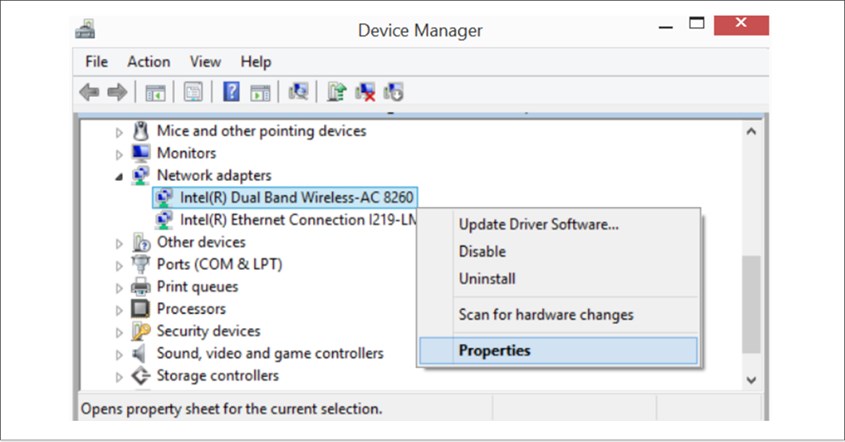Click the adapter icon for Intel Ethernet Connection I219-LM
This screenshot has width=845, height=442.
(x=164, y=220)
